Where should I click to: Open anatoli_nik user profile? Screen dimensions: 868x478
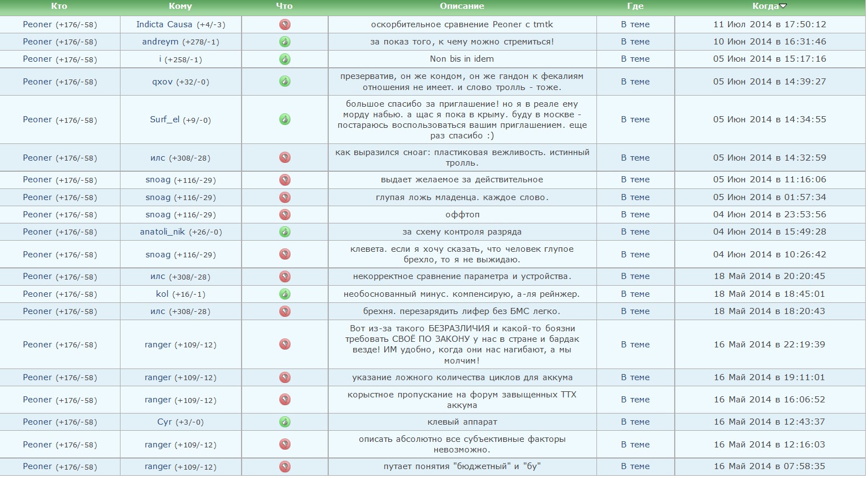click(x=161, y=232)
